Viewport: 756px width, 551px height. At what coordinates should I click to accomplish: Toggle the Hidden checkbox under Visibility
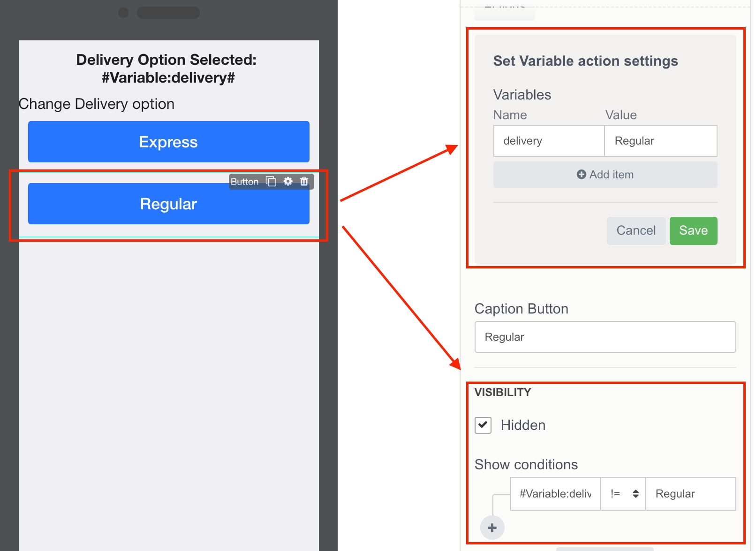tap(483, 425)
